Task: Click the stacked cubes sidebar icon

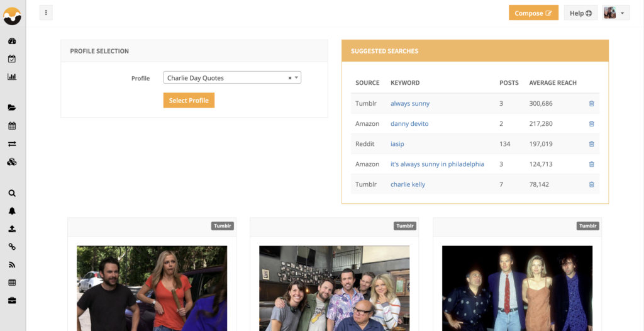Action: pos(12,162)
